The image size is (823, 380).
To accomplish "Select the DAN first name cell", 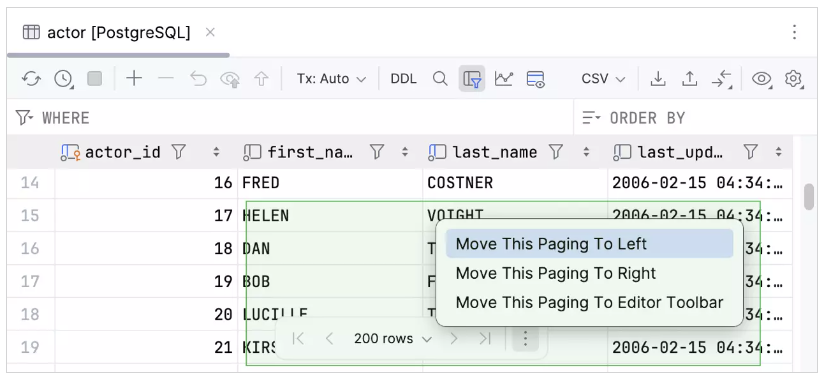I will click(x=330, y=248).
